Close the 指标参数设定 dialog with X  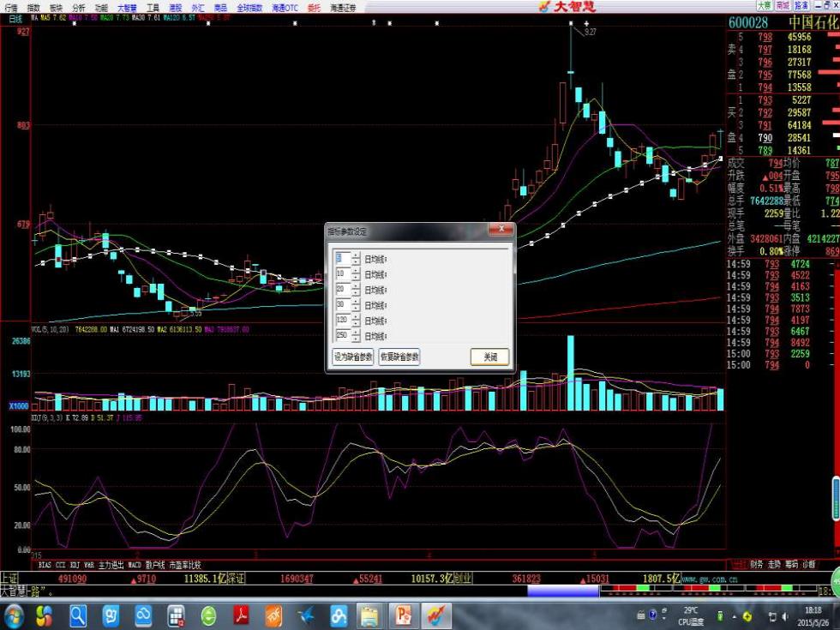[501, 230]
